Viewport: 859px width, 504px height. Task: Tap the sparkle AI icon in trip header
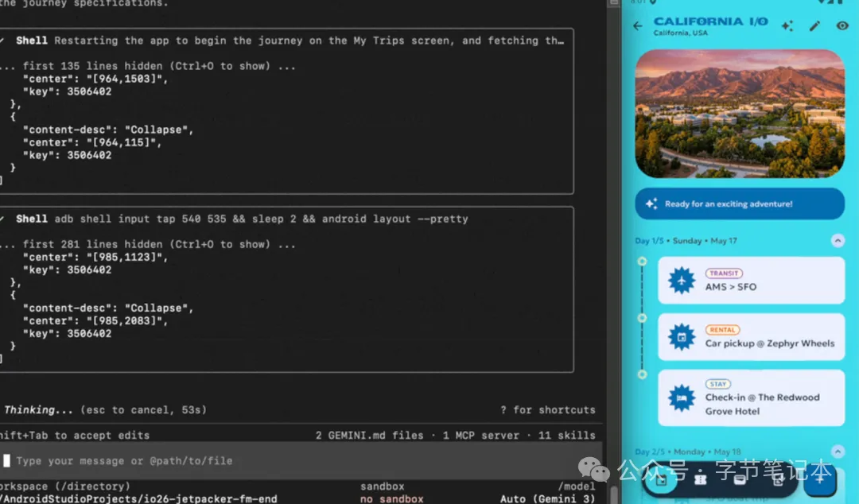(787, 25)
